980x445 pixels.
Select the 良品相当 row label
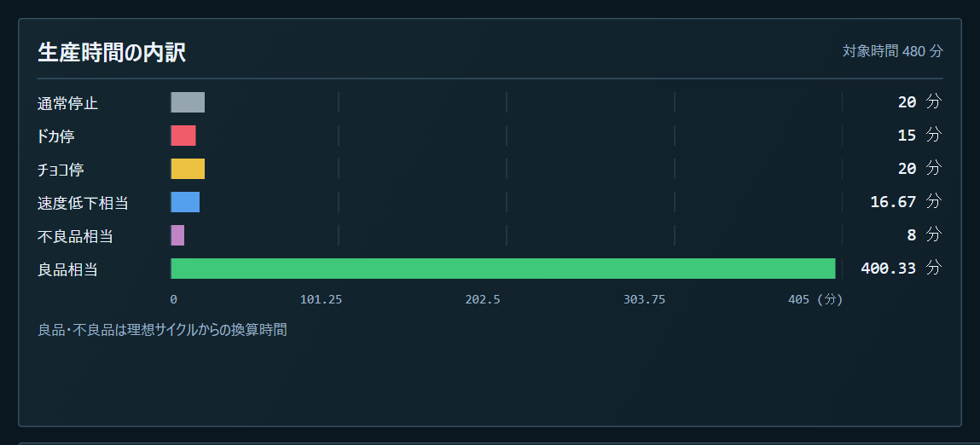(67, 269)
